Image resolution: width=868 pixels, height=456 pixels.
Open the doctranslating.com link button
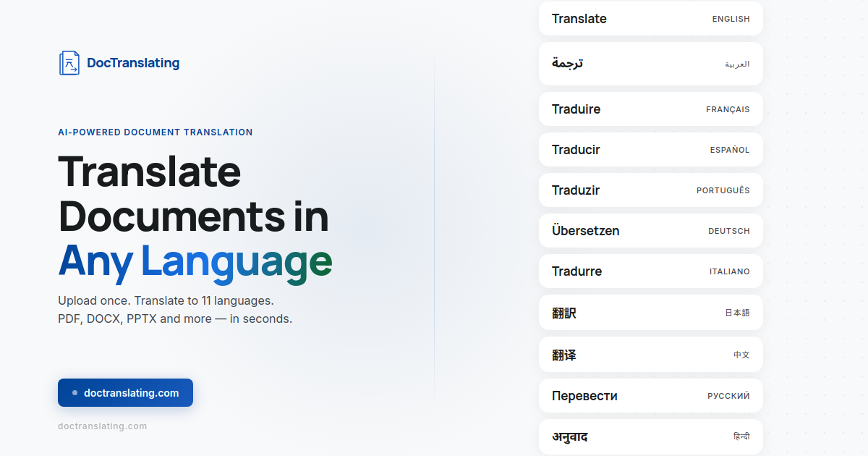tap(125, 392)
